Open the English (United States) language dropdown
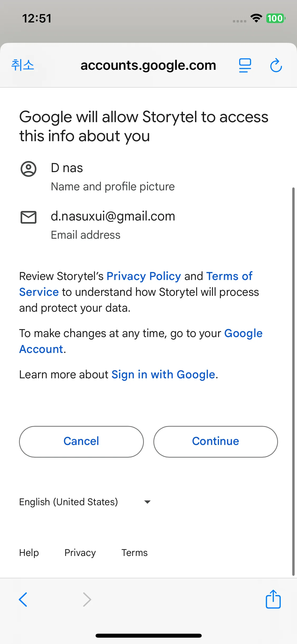 69,502
